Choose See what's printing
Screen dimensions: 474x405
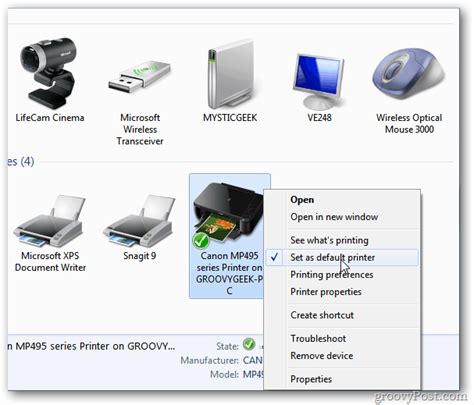coord(329,240)
